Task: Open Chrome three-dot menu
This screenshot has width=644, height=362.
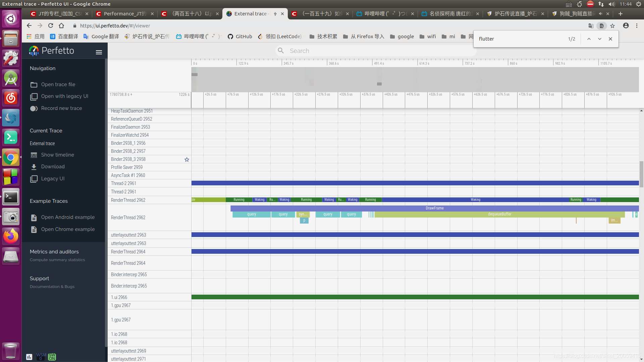Action: click(x=637, y=26)
